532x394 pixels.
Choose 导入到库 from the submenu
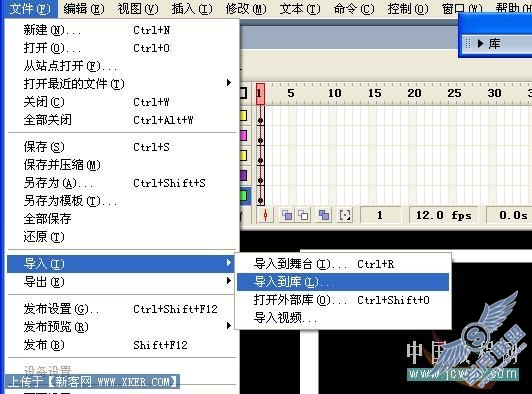343,282
